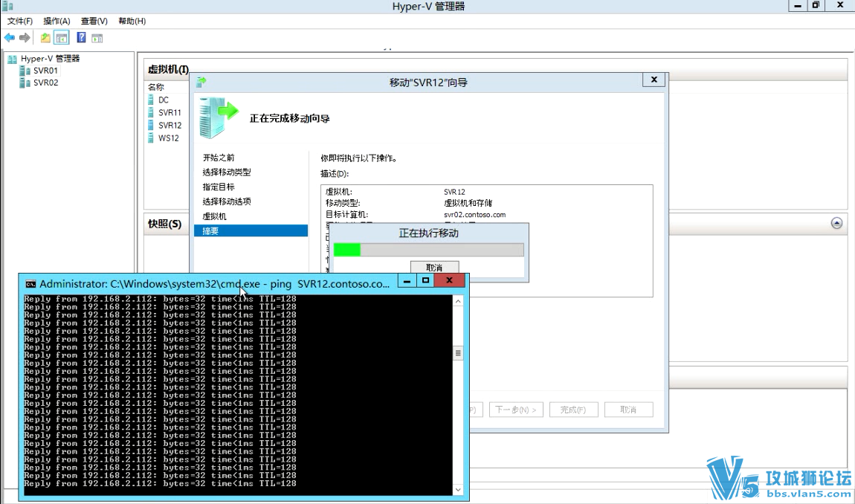
Task: Click the wizard's bottom 取消 button
Action: [x=629, y=410]
